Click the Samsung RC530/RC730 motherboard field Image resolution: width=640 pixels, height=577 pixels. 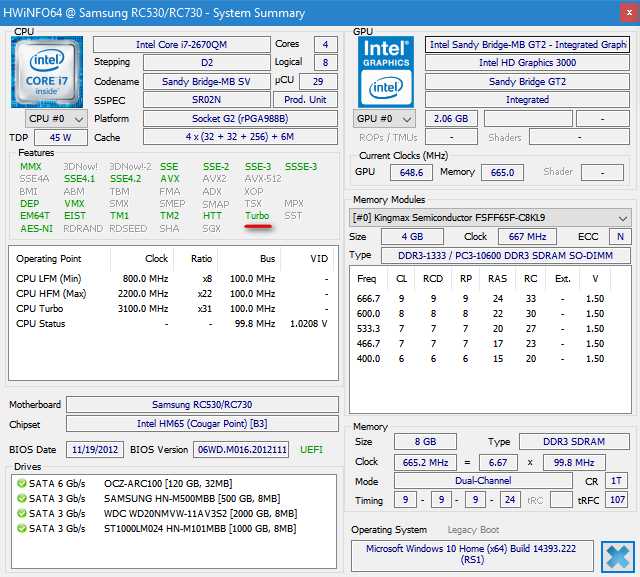pyautogui.click(x=202, y=405)
